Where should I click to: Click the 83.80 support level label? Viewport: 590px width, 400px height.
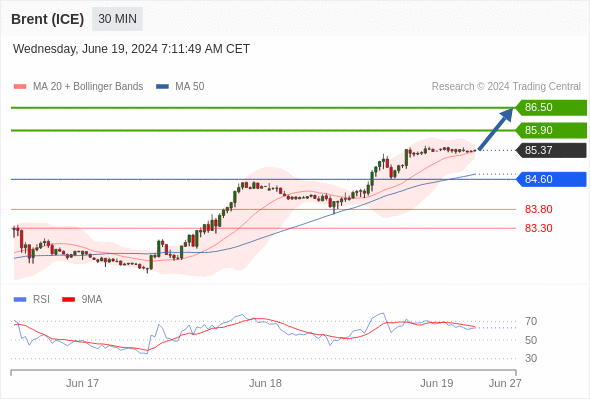click(x=538, y=210)
